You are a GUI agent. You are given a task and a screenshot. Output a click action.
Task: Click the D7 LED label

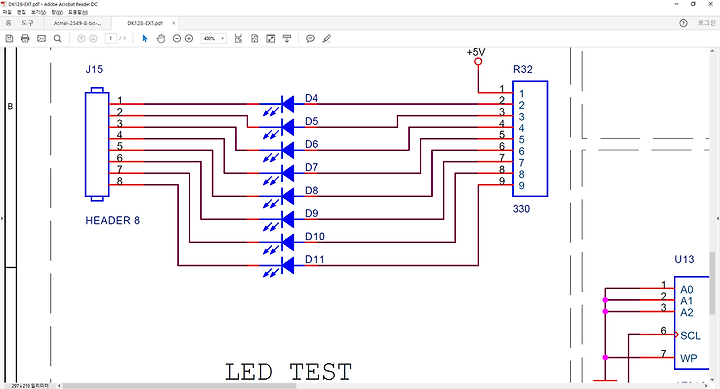point(311,167)
